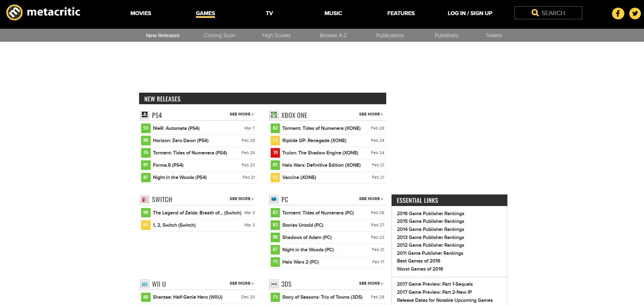This screenshot has height=305, width=644.
Task: Select the Trailers tab
Action: point(494,35)
